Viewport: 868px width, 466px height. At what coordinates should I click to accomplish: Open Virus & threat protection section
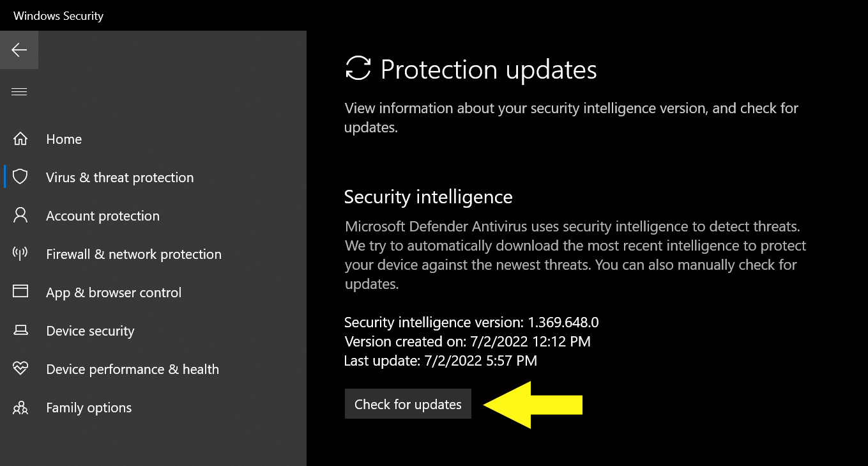(x=119, y=177)
